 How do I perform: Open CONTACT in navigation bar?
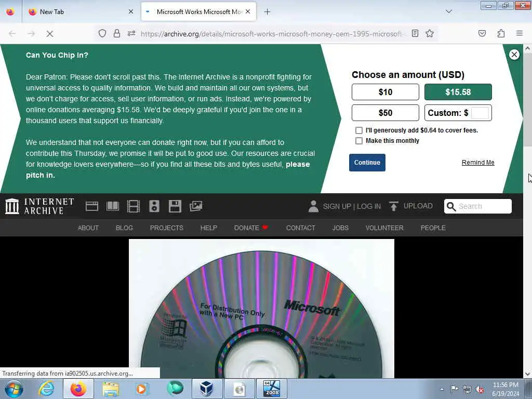click(x=301, y=228)
